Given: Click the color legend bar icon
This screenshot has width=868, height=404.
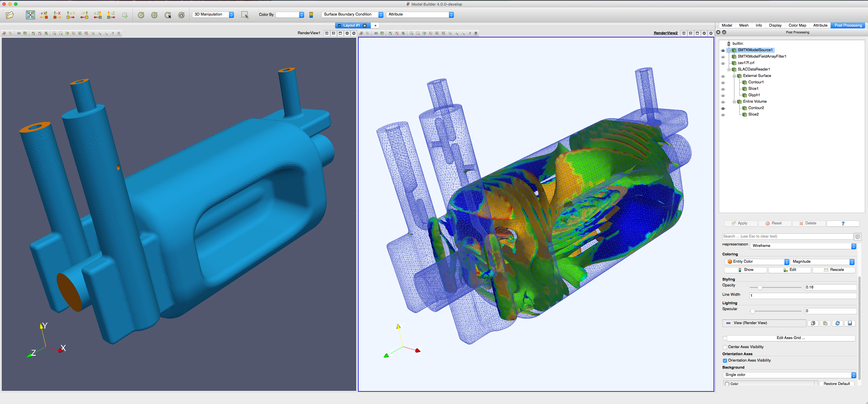Looking at the screenshot, I should click(x=311, y=15).
